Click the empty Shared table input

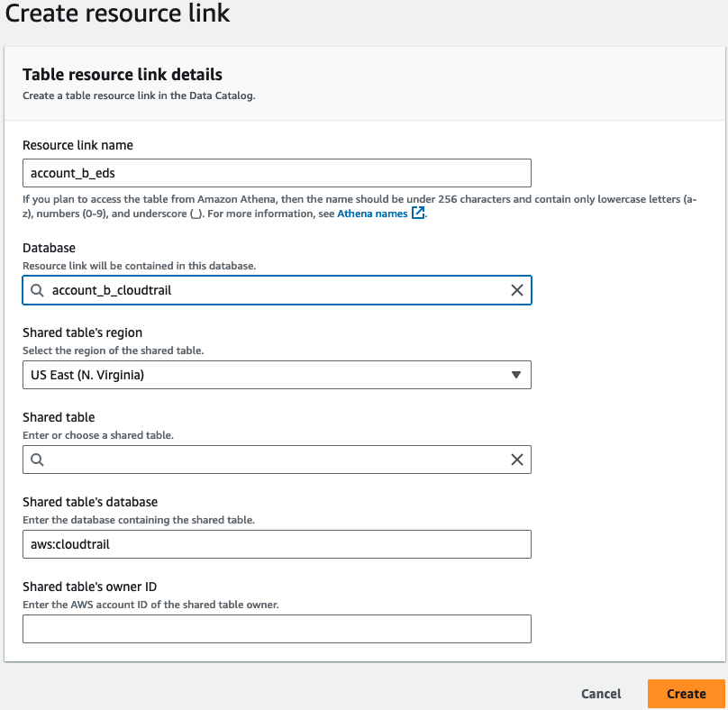tap(277, 460)
